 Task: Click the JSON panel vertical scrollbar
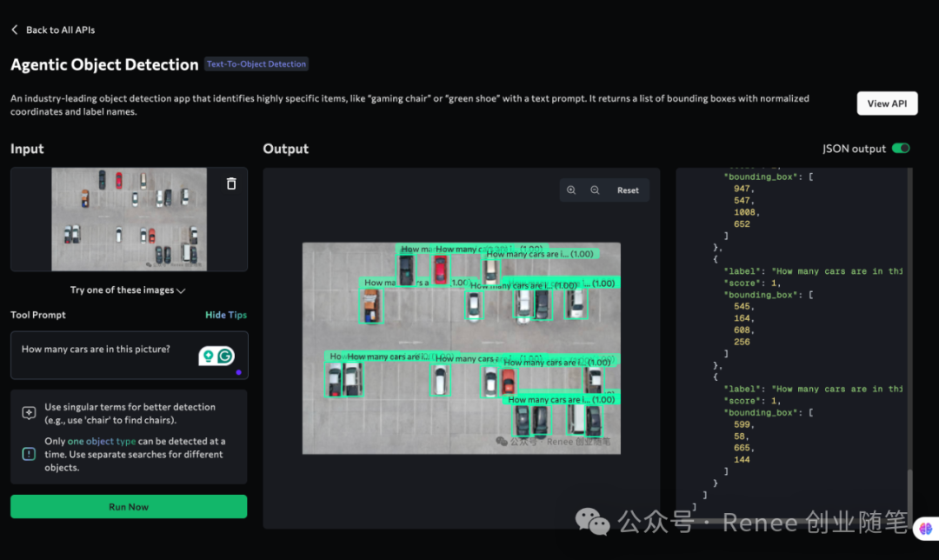click(x=910, y=348)
